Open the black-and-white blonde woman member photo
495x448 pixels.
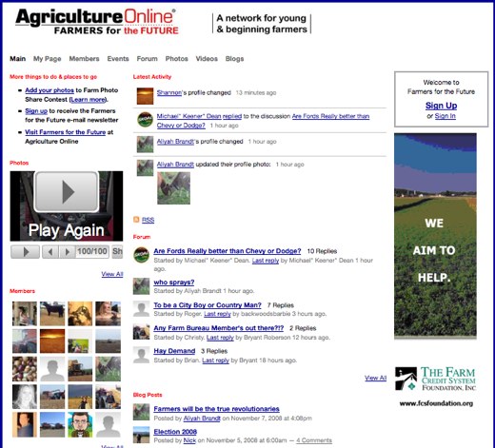tap(25, 397)
